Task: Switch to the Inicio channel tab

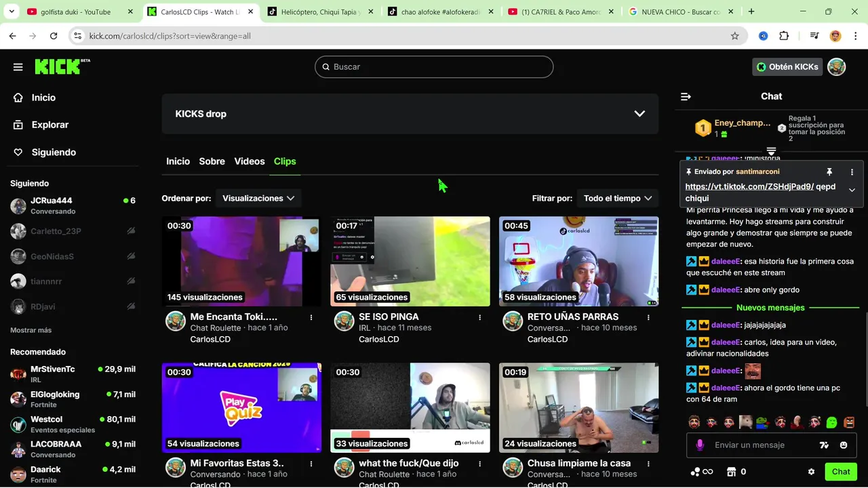Action: pyautogui.click(x=178, y=161)
